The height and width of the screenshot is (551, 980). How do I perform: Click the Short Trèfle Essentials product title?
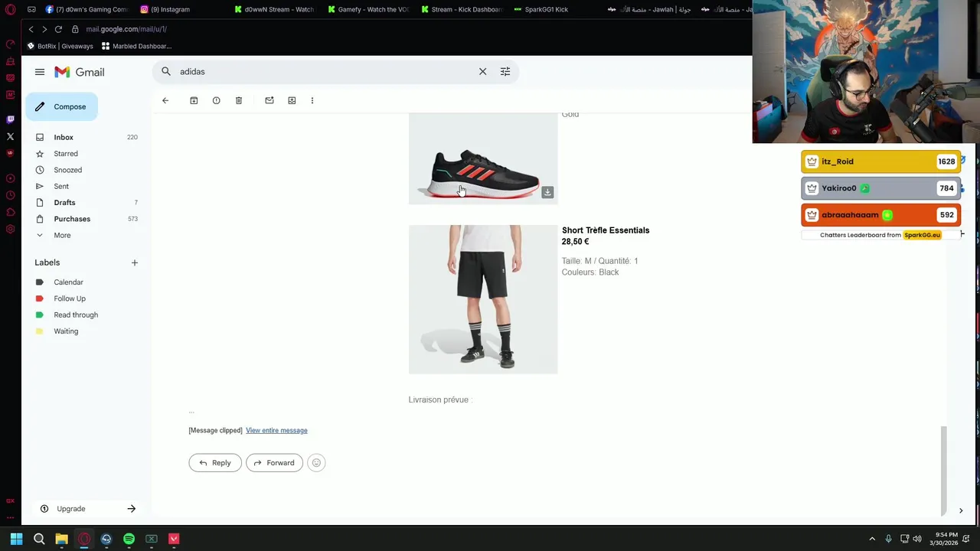point(606,230)
